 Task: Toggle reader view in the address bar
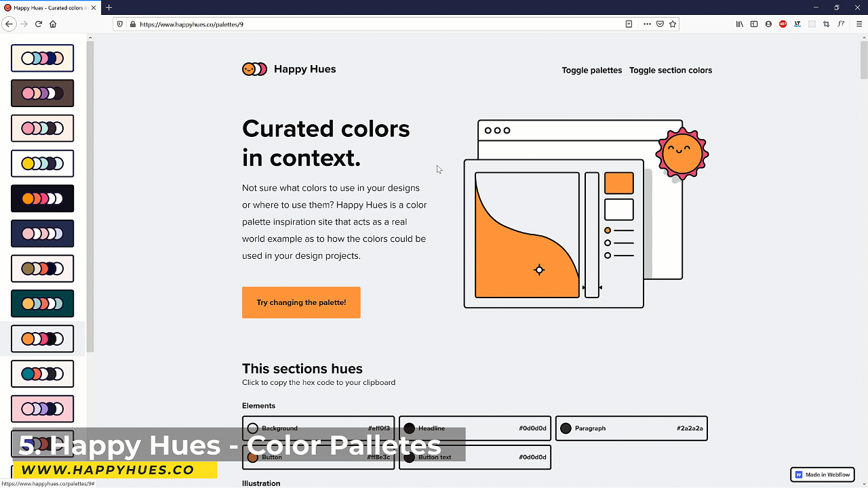coord(629,24)
